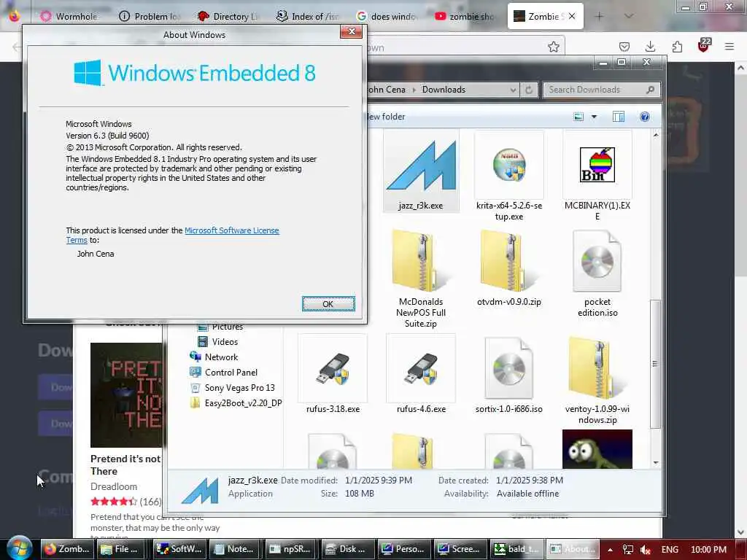This screenshot has height=560, width=747.
Task: Click the muted volume tray icon
Action: pos(646,550)
